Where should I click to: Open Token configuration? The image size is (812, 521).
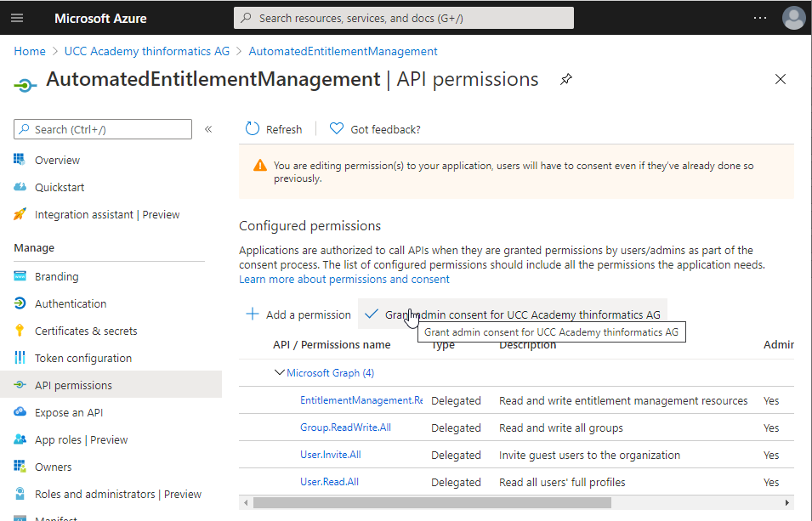pos(83,358)
